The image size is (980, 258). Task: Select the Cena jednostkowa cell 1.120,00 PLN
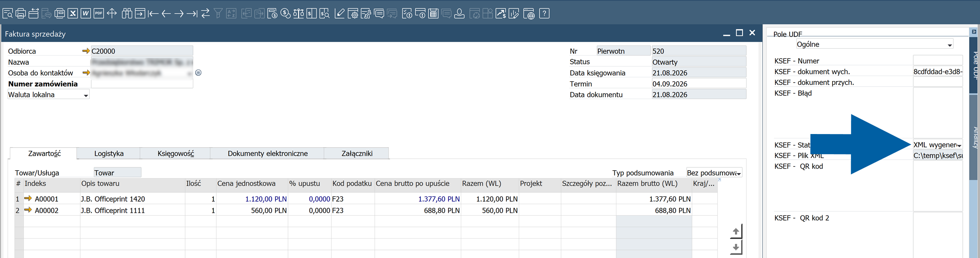pos(252,198)
